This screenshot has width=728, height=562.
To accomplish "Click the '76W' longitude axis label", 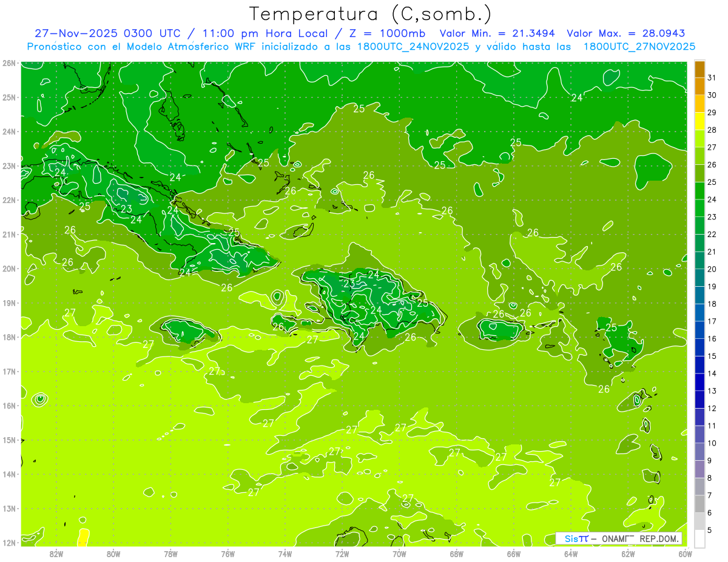I will click(x=228, y=554).
